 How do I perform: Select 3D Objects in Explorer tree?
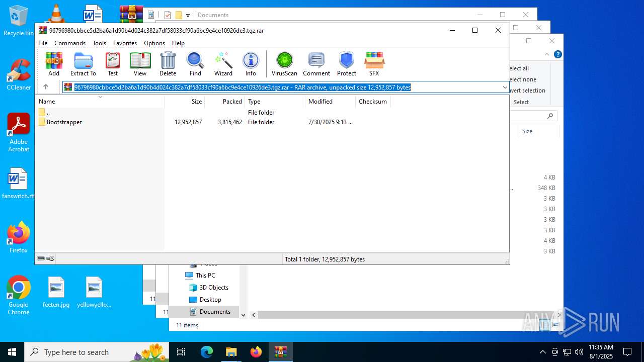[208, 288]
